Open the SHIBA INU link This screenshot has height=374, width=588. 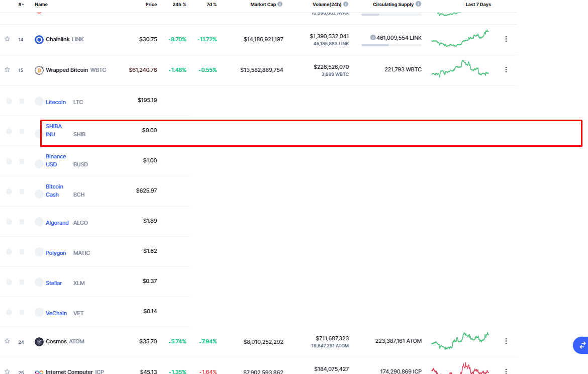pyautogui.click(x=54, y=130)
